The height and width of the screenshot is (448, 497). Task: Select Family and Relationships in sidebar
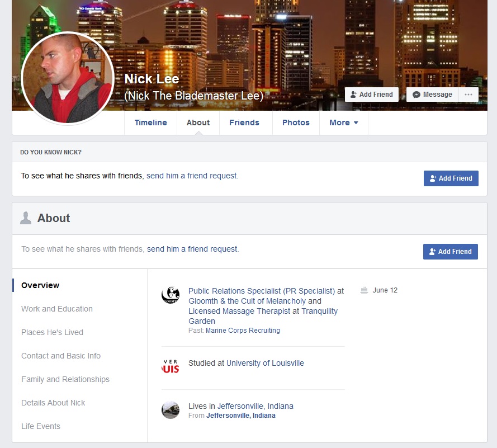(x=65, y=379)
